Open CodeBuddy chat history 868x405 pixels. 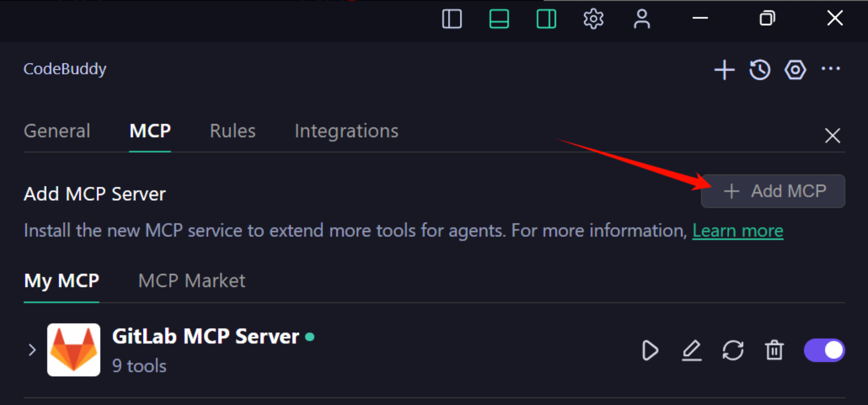click(759, 70)
